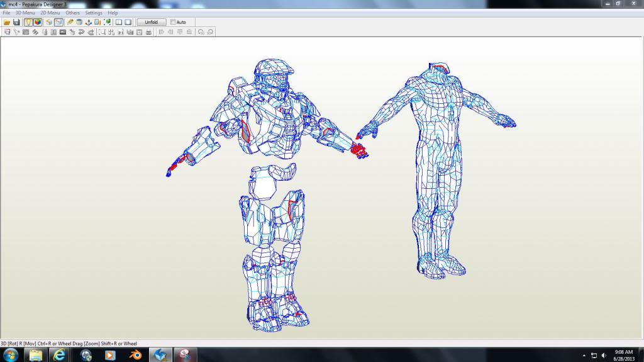The height and width of the screenshot is (362, 644).
Task: Click the diagonal stripes icon in second toolbar
Action: (x=35, y=32)
